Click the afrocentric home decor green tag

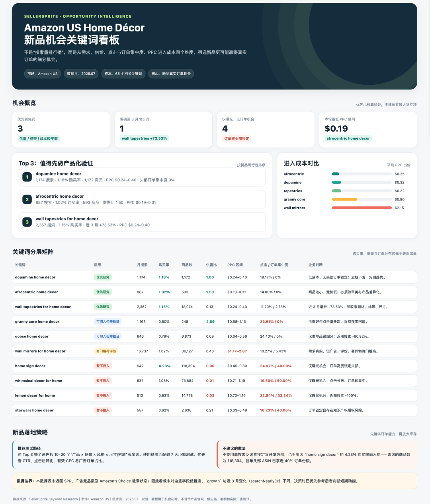[x=348, y=138]
